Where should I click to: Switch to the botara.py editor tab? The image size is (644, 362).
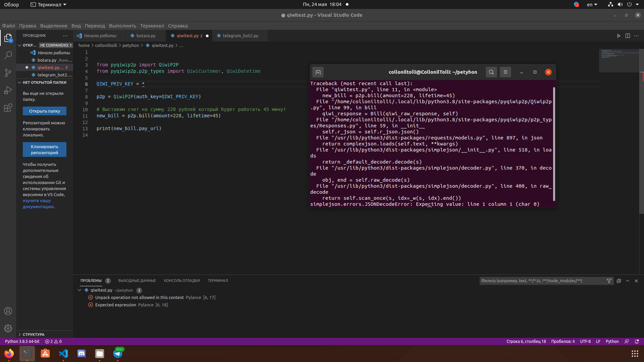point(146,36)
